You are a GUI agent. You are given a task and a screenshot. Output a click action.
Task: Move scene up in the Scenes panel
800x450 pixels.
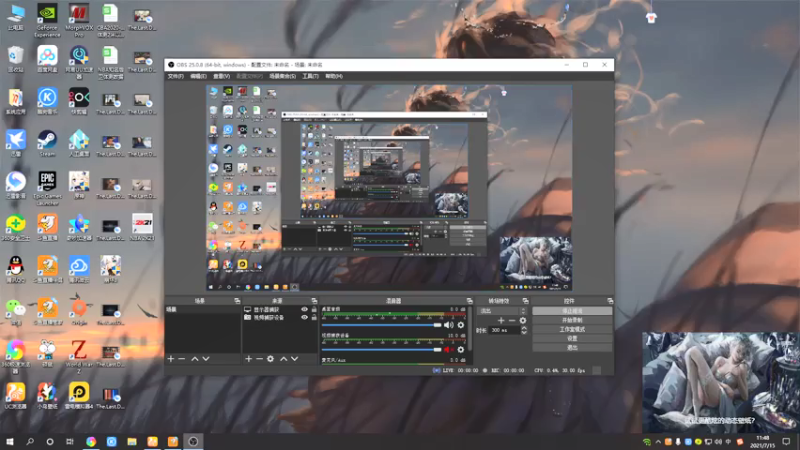[195, 359]
